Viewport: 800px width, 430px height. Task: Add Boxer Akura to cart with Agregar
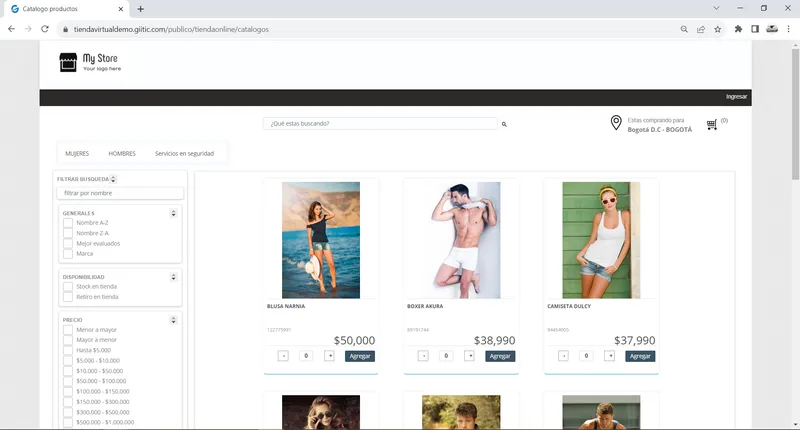tap(500, 356)
